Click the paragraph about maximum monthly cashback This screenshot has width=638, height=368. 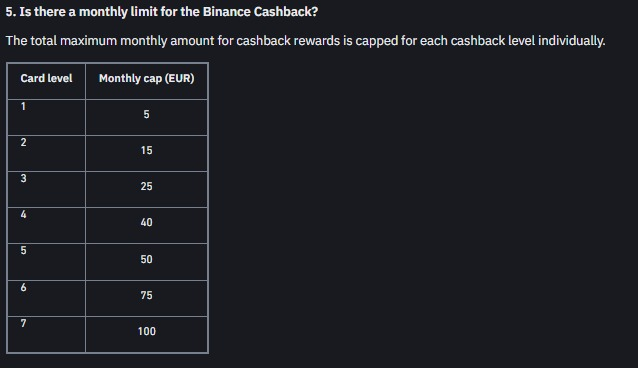(305, 41)
